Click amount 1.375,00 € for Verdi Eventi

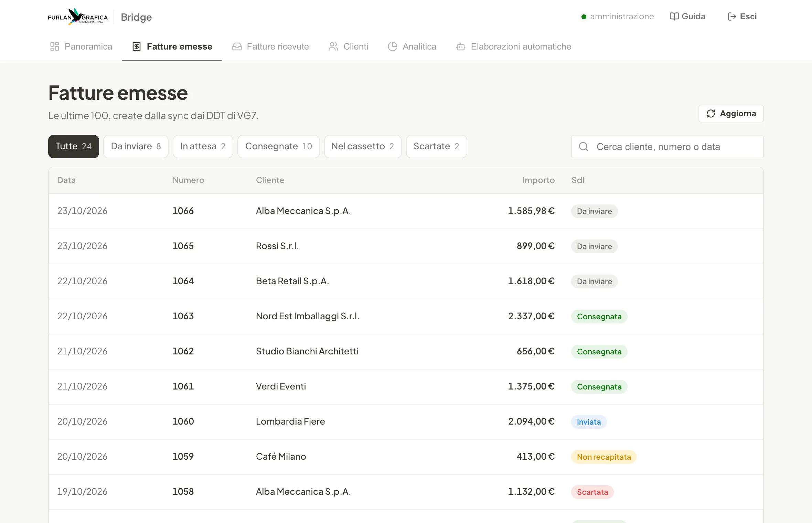point(531,386)
